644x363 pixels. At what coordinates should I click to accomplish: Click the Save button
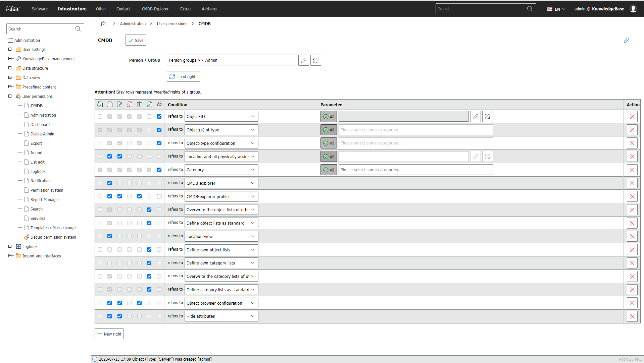pyautogui.click(x=136, y=40)
